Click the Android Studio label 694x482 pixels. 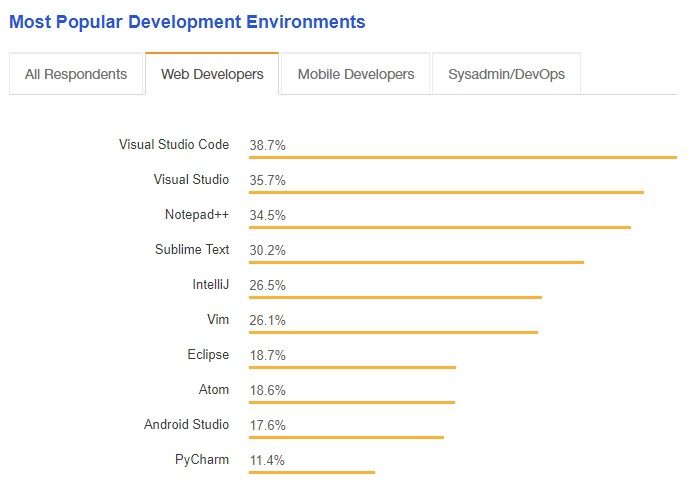click(186, 425)
